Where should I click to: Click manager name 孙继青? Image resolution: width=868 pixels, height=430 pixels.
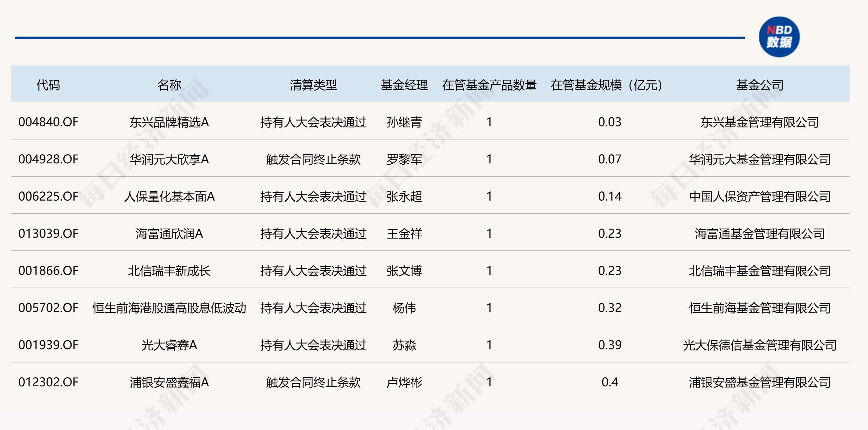click(404, 122)
